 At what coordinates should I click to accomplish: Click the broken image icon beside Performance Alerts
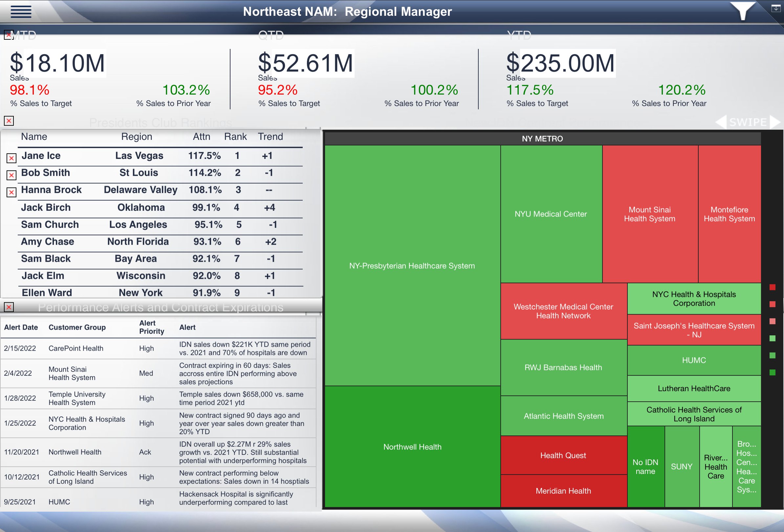coord(9,307)
